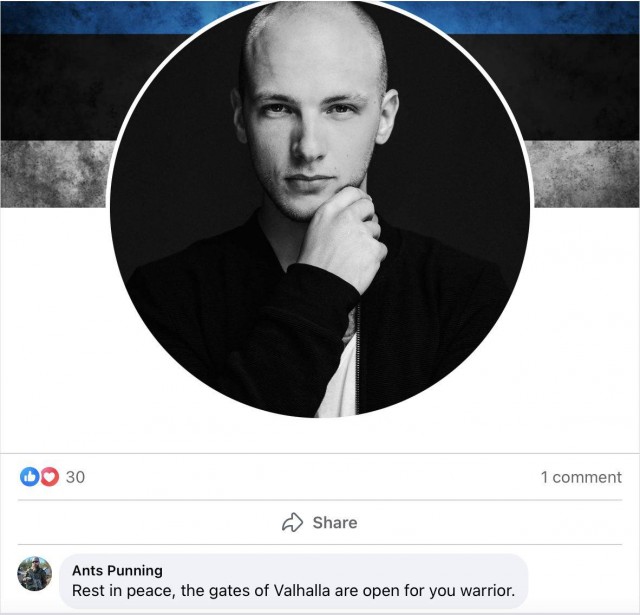Click the grey stripe right of profile photo
The width and height of the screenshot is (640, 615).
coord(584,174)
